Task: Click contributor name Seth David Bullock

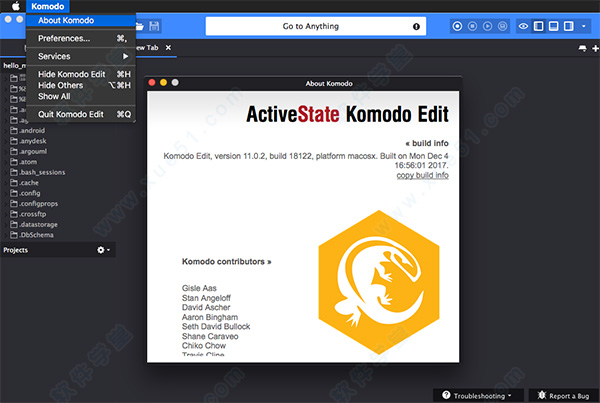Action: [216, 326]
